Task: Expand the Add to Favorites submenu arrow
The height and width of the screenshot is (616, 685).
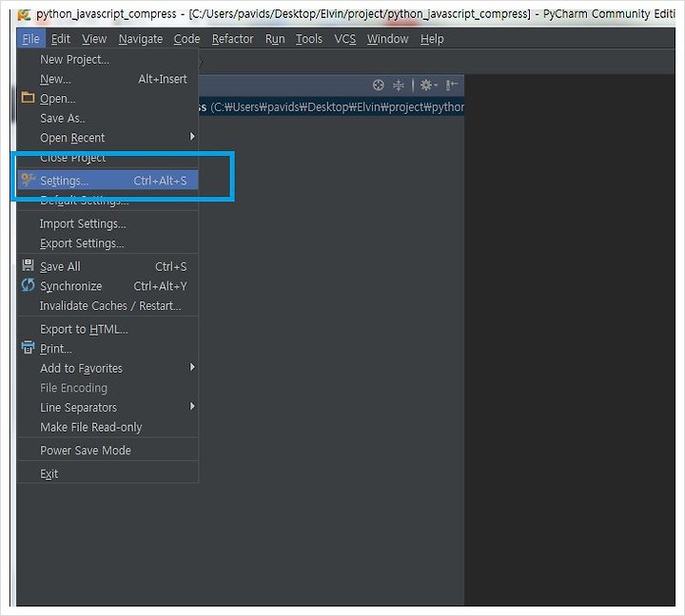Action: [192, 367]
